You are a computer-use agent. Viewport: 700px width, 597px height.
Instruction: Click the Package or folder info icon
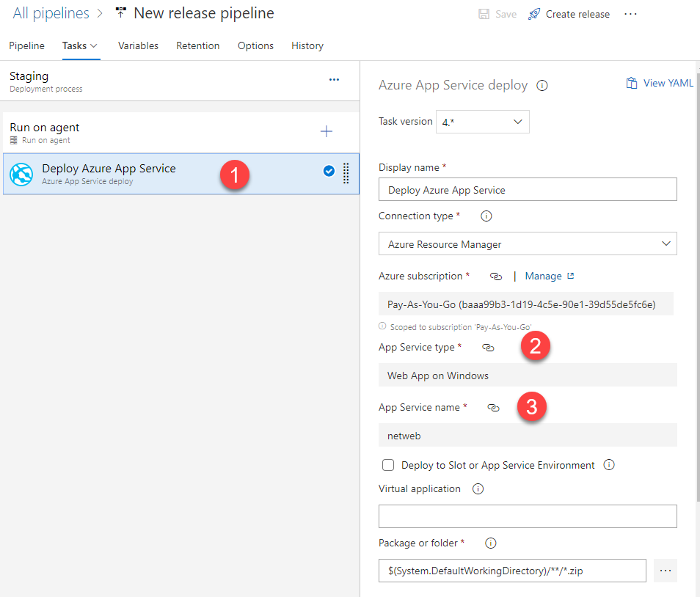491,543
